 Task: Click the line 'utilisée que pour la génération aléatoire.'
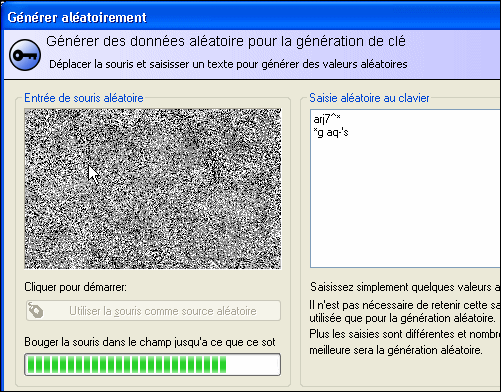tap(402, 318)
